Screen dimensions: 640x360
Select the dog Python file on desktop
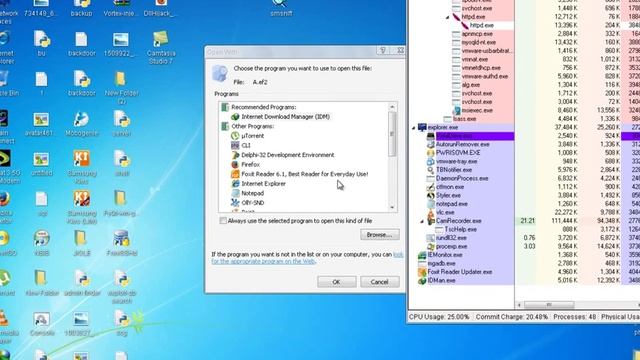coord(122,324)
